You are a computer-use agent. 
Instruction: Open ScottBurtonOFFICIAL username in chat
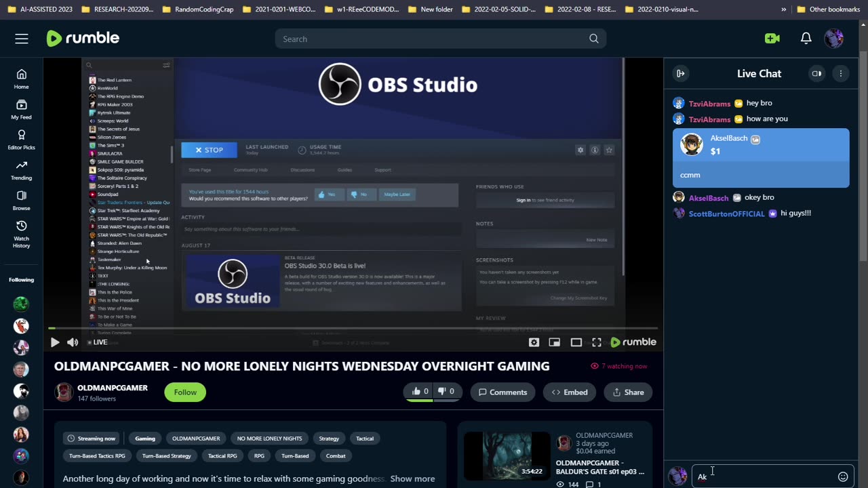click(x=726, y=213)
